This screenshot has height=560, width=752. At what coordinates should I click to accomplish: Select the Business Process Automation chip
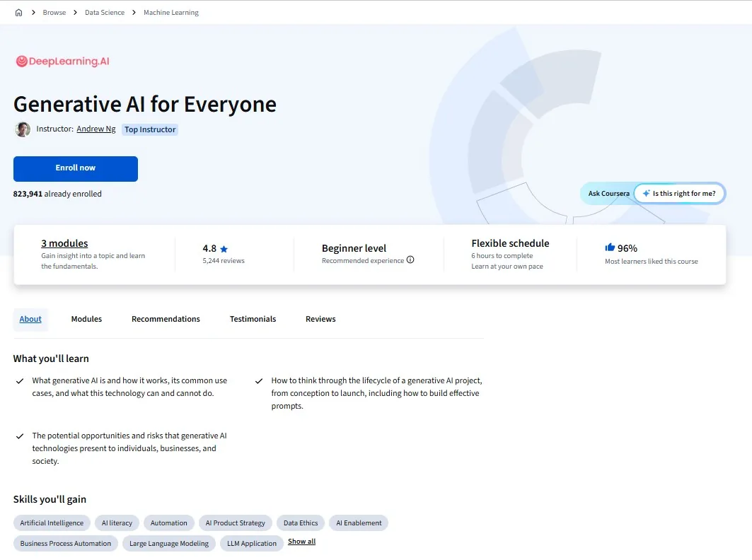[66, 544]
